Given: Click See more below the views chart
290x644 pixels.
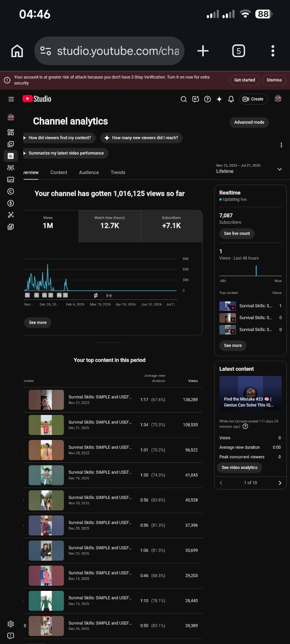Looking at the screenshot, I should (x=37, y=322).
